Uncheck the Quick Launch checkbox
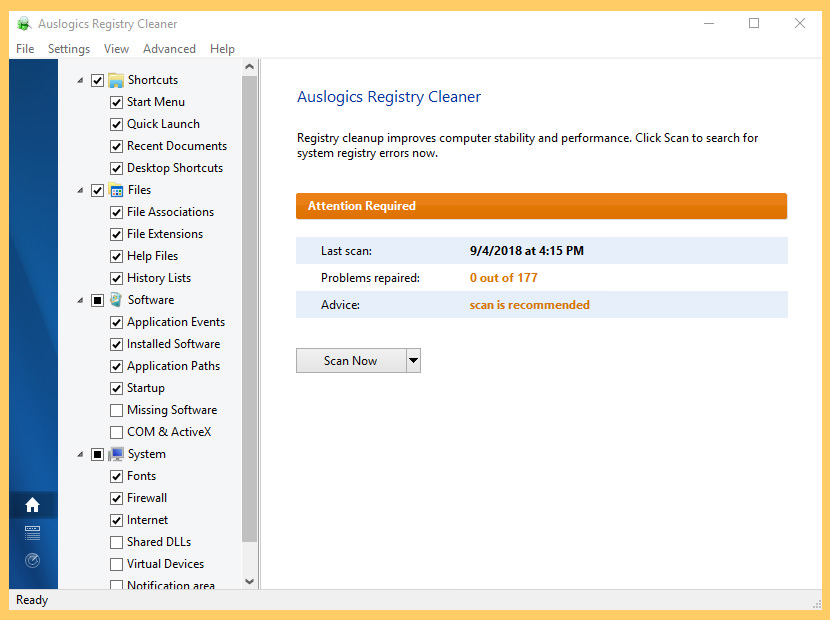The width and height of the screenshot is (830, 620). pos(116,124)
